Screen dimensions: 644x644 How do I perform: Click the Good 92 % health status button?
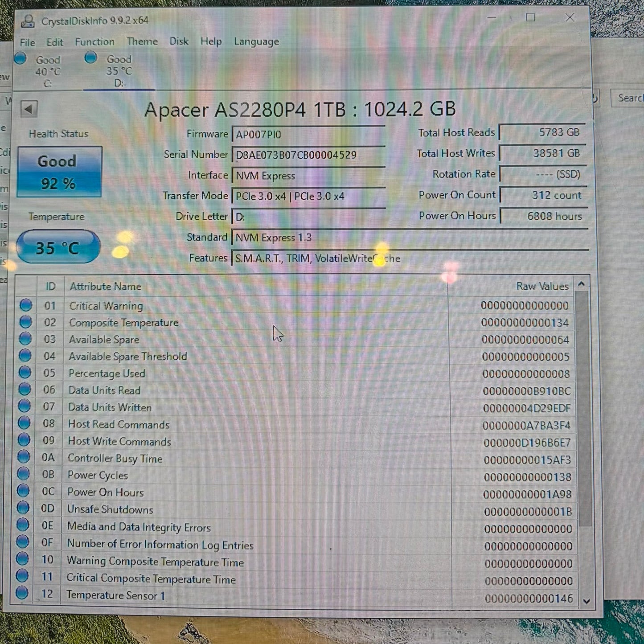pyautogui.click(x=59, y=172)
